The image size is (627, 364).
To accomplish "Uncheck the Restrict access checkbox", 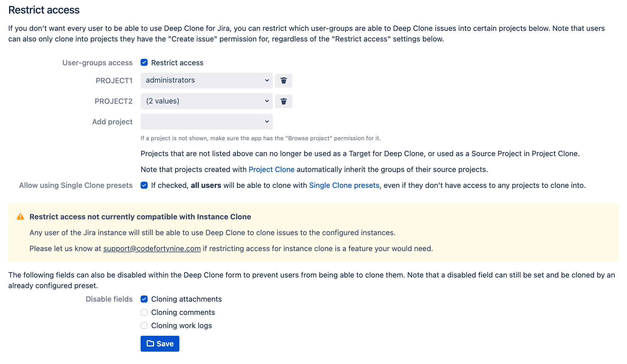I will 144,62.
